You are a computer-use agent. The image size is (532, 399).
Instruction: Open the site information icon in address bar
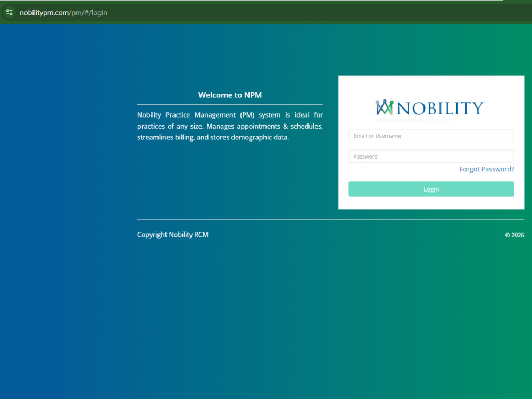[x=9, y=13]
